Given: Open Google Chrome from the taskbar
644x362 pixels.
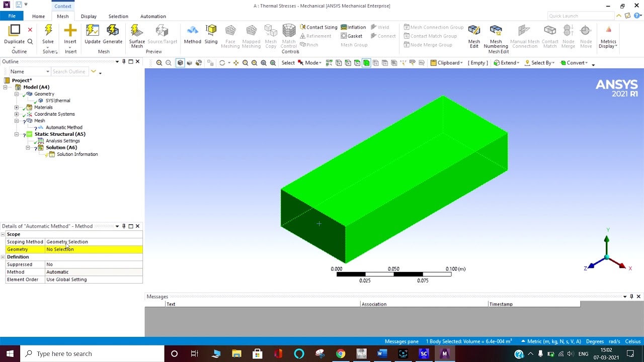Looking at the screenshot, I should click(341, 353).
